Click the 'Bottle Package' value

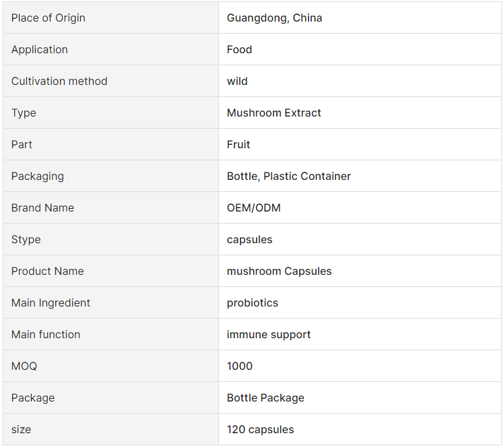click(265, 397)
